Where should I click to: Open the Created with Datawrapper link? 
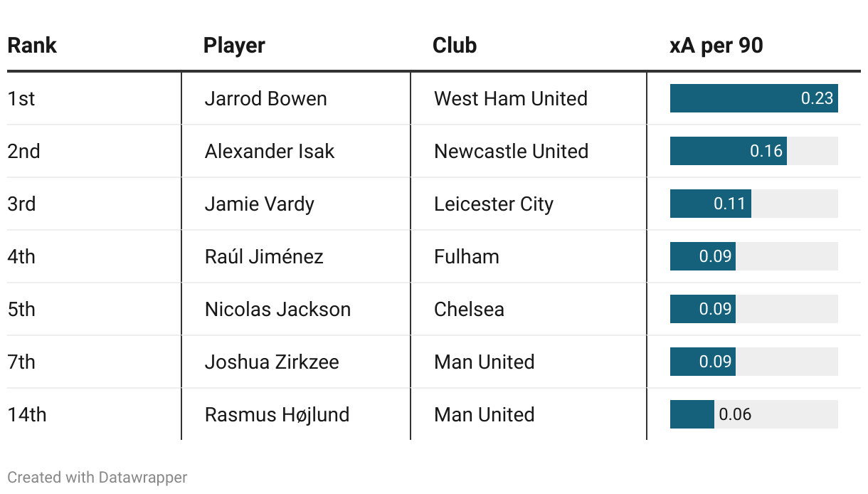point(97,477)
